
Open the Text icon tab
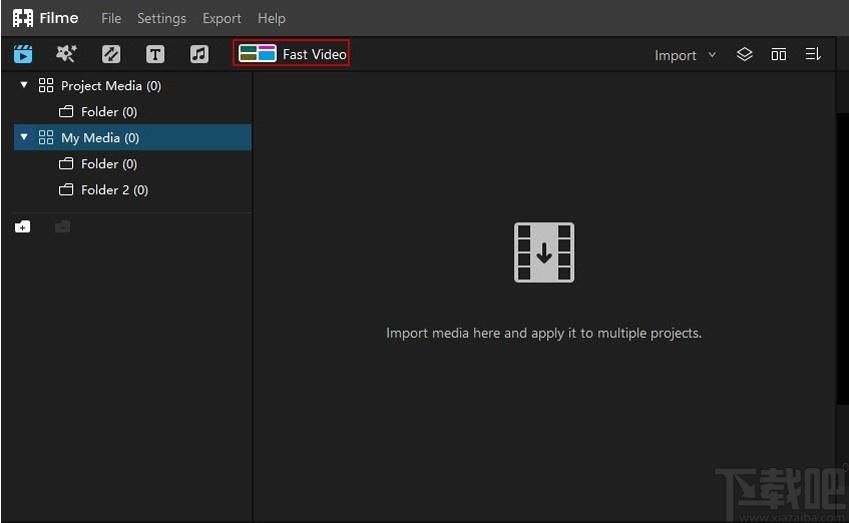(155, 54)
